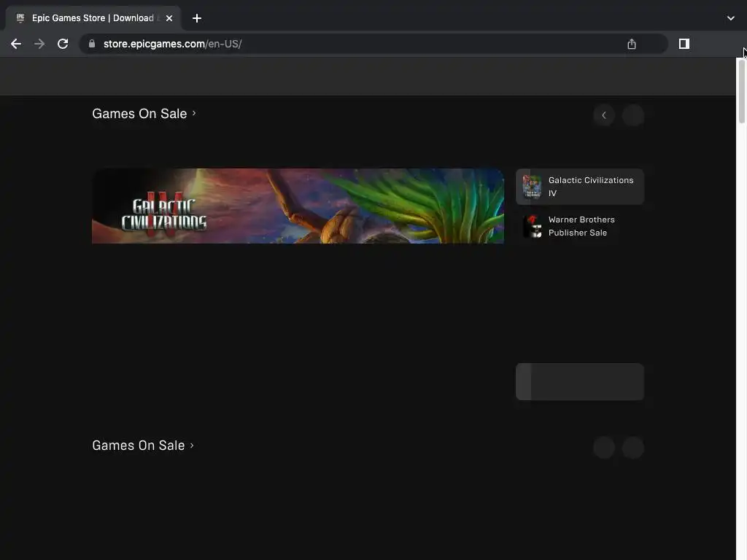Image resolution: width=747 pixels, height=560 pixels.
Task: Select Warner Brothers Publisher Sale entry
Action: point(580,226)
